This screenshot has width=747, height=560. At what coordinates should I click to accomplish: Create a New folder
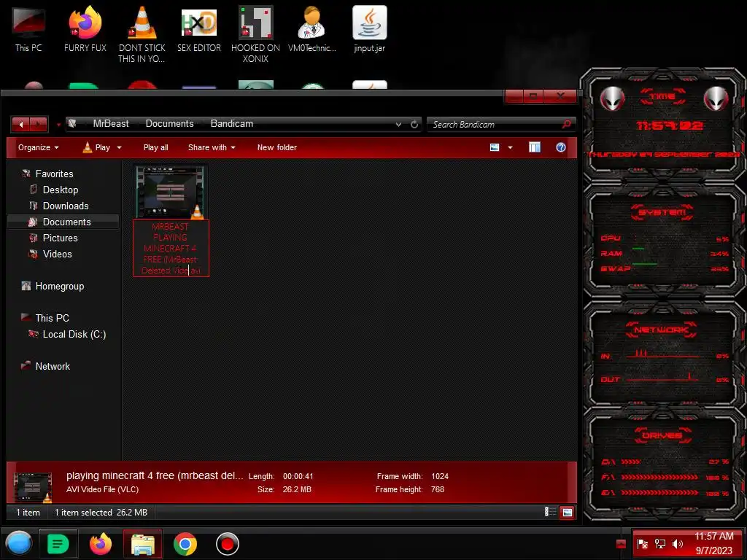[276, 147]
